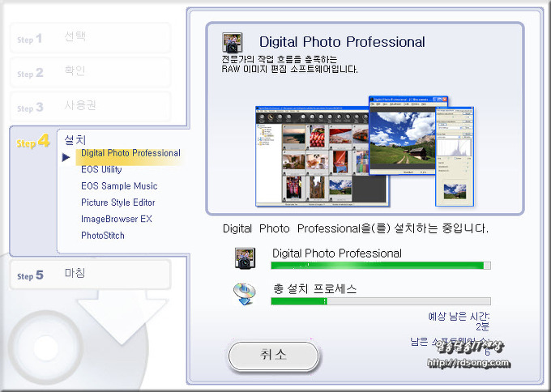Click Step 5 마침 tab
551x392 pixels.
pos(91,275)
